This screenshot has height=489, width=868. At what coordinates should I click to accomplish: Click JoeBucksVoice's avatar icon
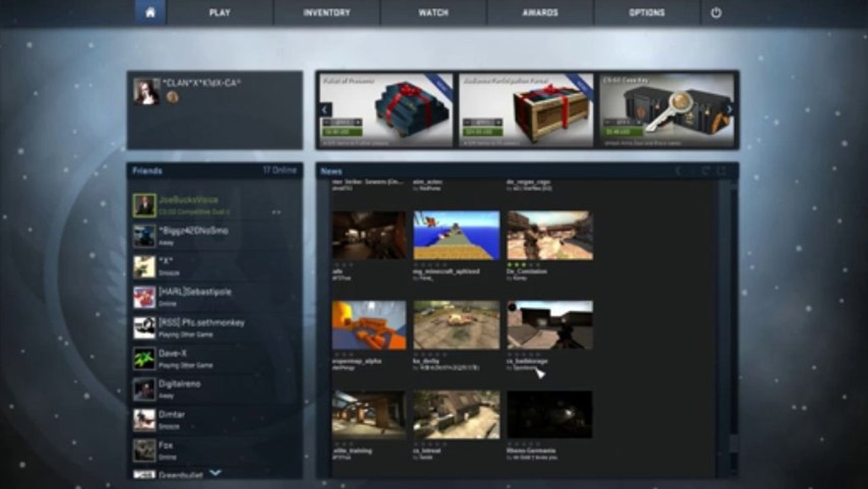[x=144, y=206]
